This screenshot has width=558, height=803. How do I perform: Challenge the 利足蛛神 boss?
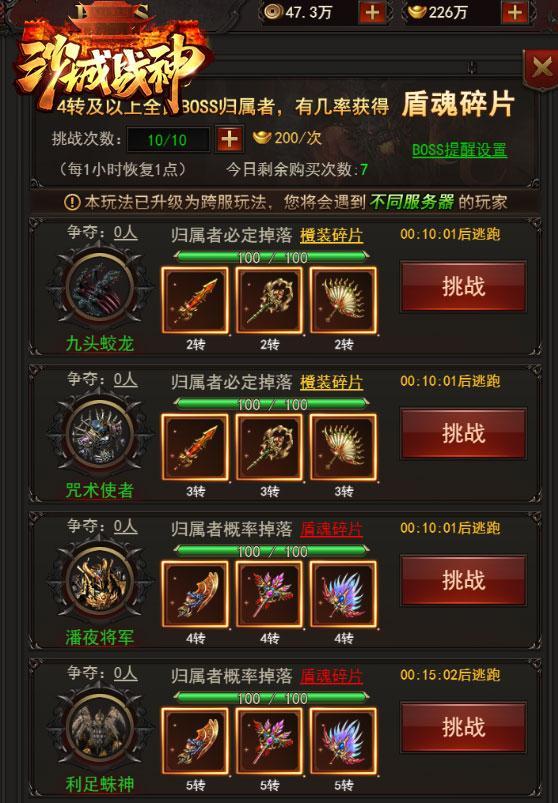[463, 727]
